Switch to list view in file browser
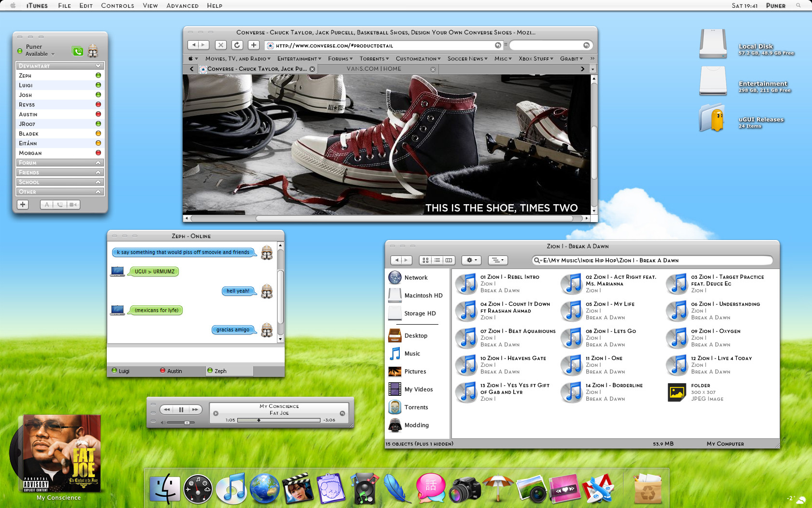Image resolution: width=812 pixels, height=508 pixels. tap(437, 260)
